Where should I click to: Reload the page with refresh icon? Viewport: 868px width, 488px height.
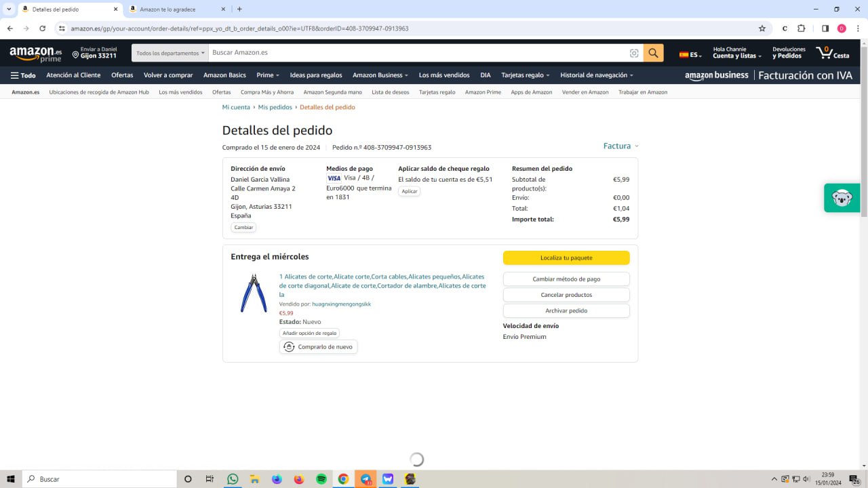click(42, 28)
